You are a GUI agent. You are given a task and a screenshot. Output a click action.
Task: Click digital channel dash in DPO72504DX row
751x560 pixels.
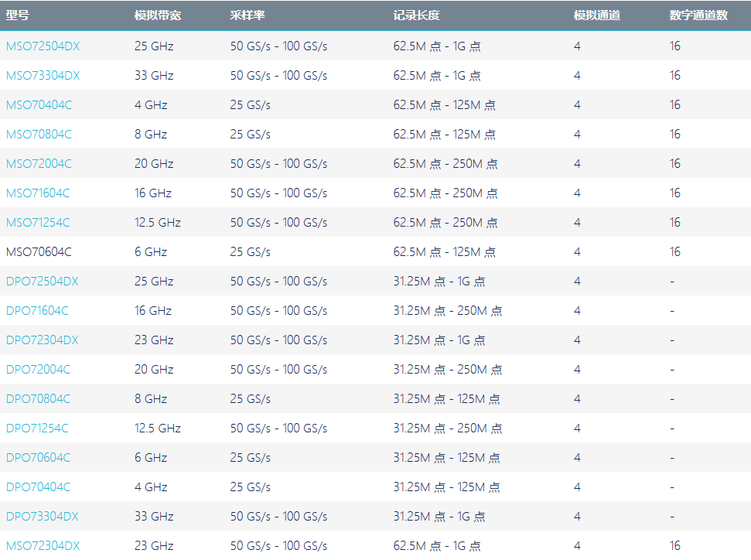(672, 282)
